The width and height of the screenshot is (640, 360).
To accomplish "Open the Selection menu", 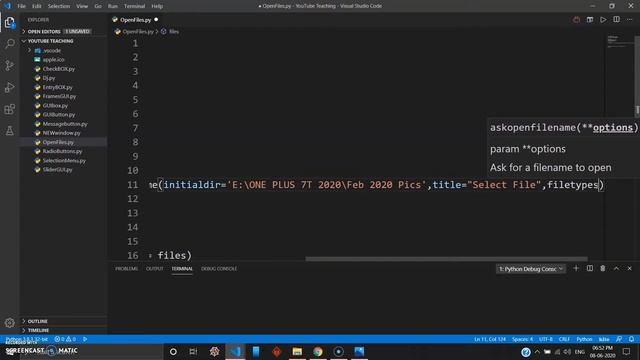I will (59, 6).
